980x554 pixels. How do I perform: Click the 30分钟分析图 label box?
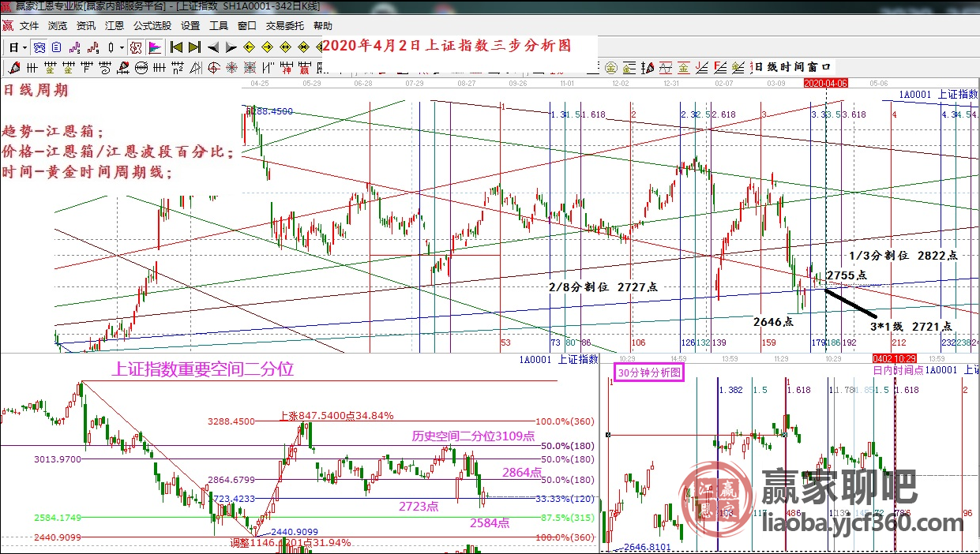click(650, 372)
